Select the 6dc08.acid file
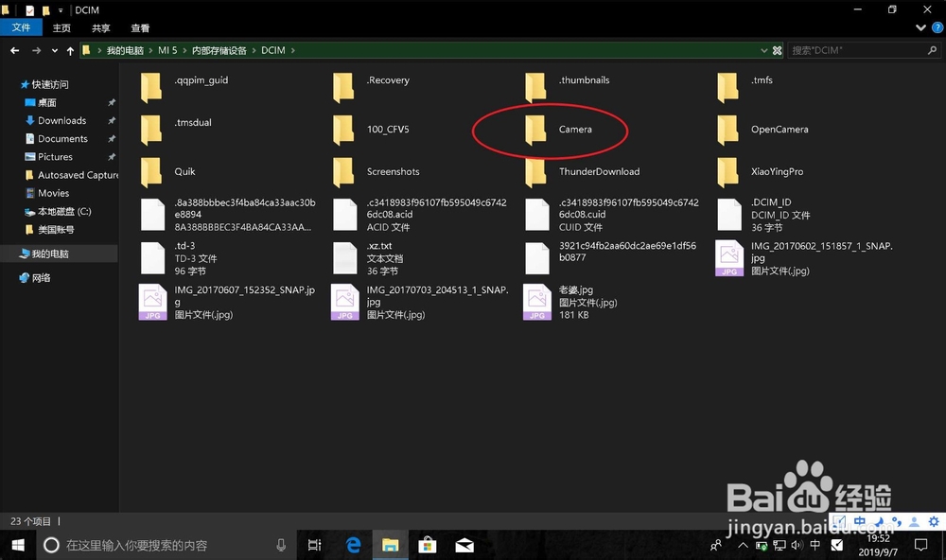Viewport: 946px width, 560px height. (419, 215)
